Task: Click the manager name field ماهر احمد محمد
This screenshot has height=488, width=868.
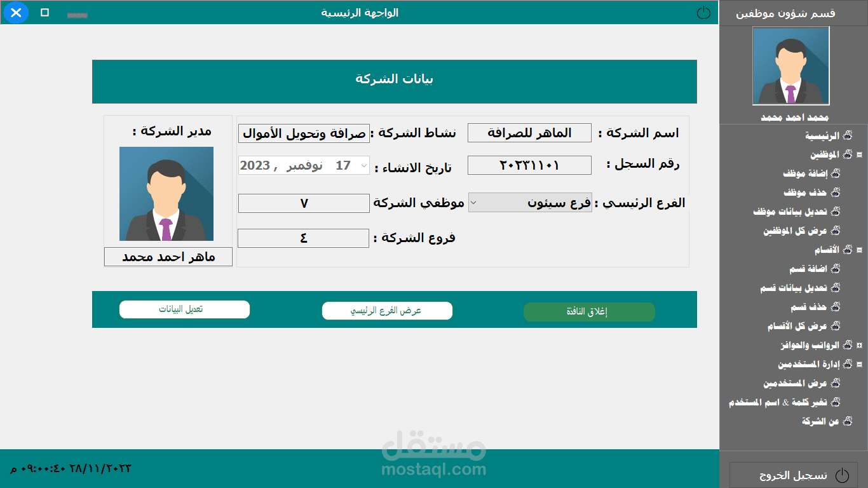Action: click(x=168, y=257)
